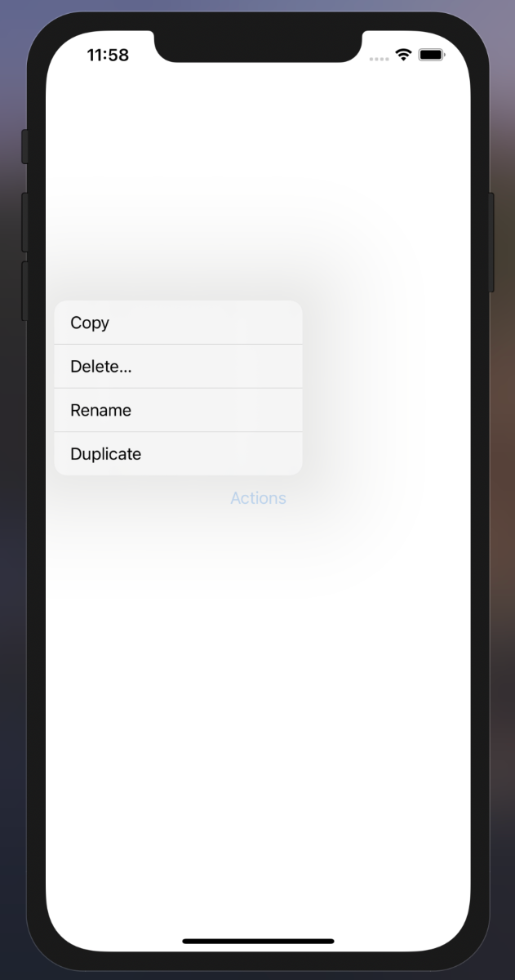This screenshot has height=980, width=515.
Task: Dismiss menu by tapping blank area below Actions
Action: click(258, 694)
